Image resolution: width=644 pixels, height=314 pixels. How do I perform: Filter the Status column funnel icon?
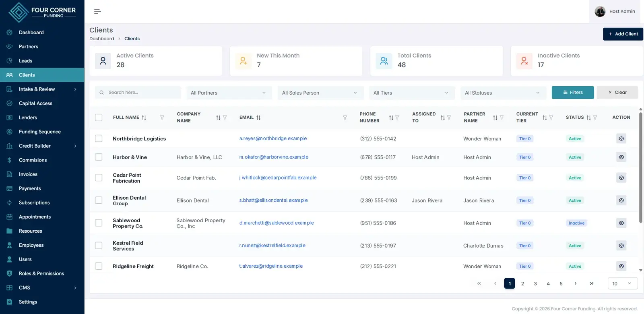(x=595, y=118)
